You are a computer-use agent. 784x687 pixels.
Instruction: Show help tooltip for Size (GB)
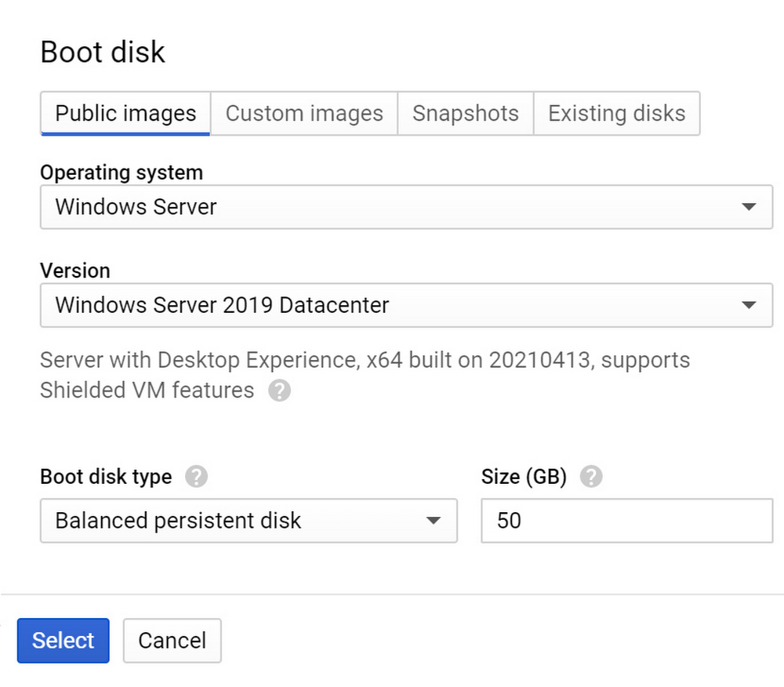tap(591, 477)
